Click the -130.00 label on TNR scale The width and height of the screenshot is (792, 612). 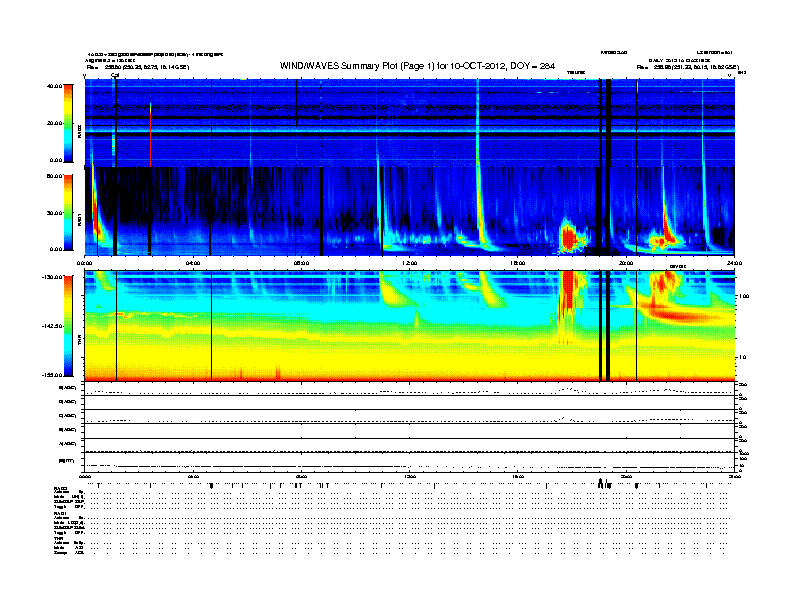(x=53, y=277)
